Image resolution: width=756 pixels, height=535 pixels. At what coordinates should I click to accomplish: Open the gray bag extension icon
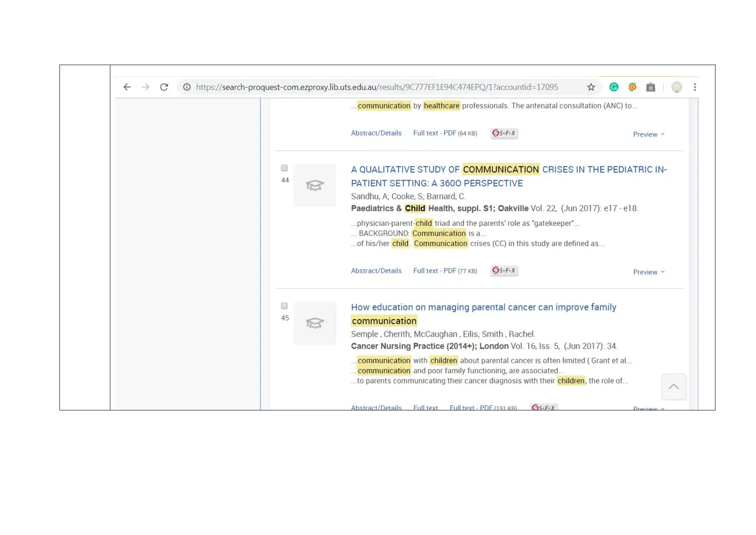click(x=651, y=87)
